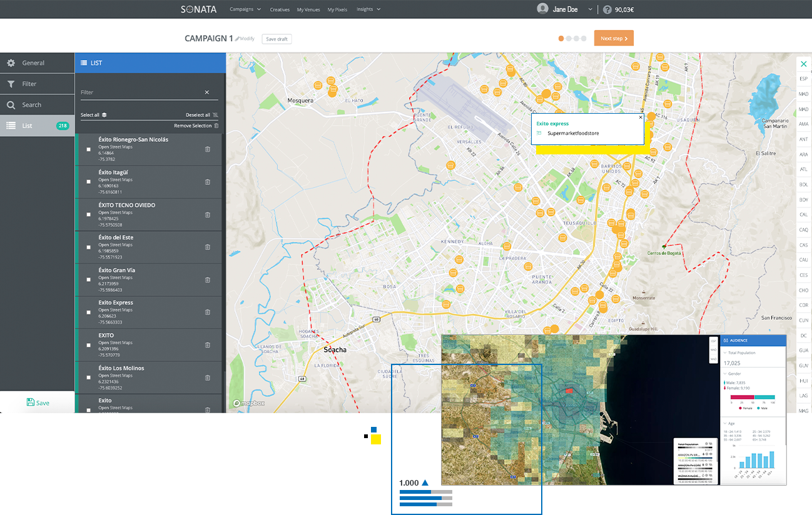Delete Éxito Los Molinos with its trash icon
This screenshot has height=515, width=812.
[208, 378]
